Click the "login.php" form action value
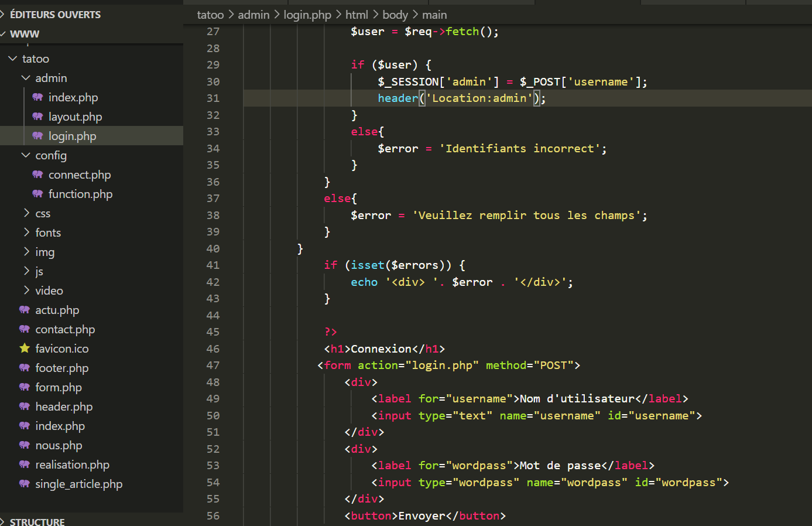Image resolution: width=812 pixels, height=526 pixels. pyautogui.click(x=442, y=366)
